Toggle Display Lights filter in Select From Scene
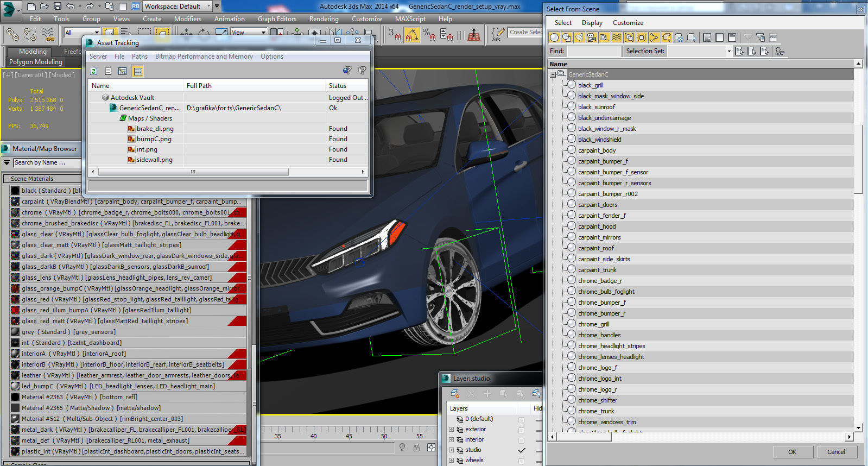 tap(579, 37)
